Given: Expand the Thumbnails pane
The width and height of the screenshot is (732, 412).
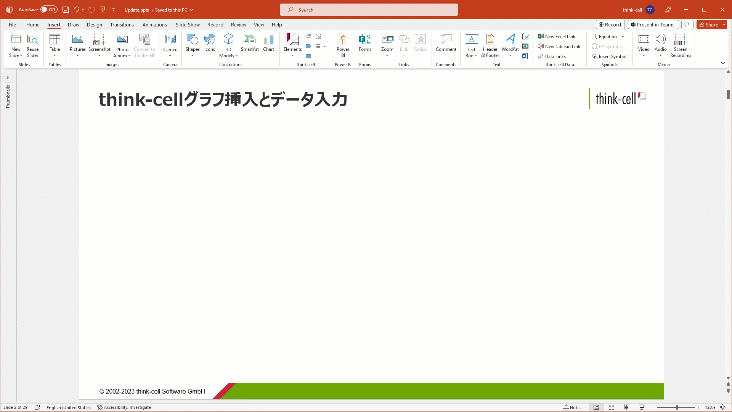Looking at the screenshot, I should tap(8, 77).
